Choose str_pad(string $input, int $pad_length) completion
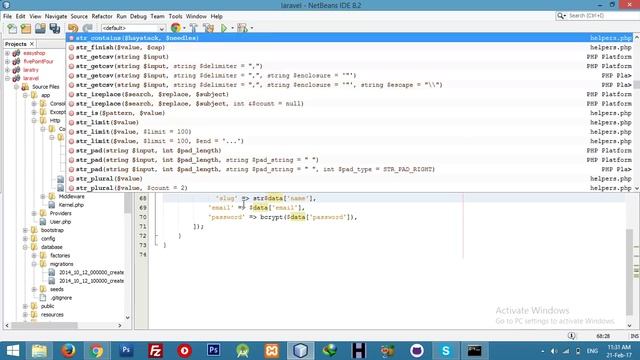 pos(350,151)
